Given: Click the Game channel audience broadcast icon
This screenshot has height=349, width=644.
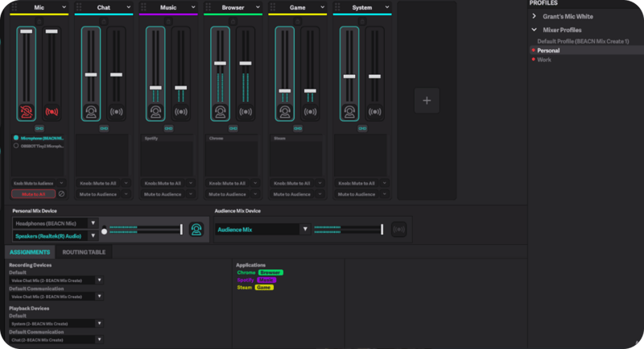Looking at the screenshot, I should [310, 111].
